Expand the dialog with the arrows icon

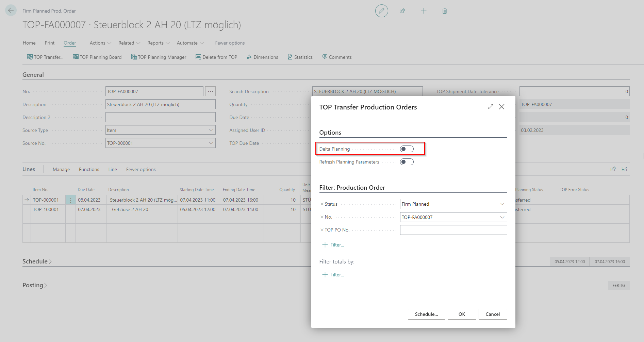(491, 107)
